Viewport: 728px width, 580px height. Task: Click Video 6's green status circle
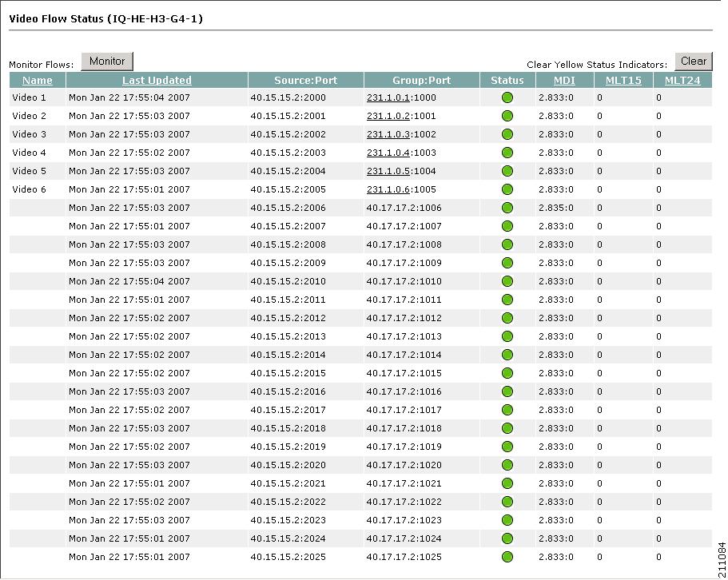507,189
